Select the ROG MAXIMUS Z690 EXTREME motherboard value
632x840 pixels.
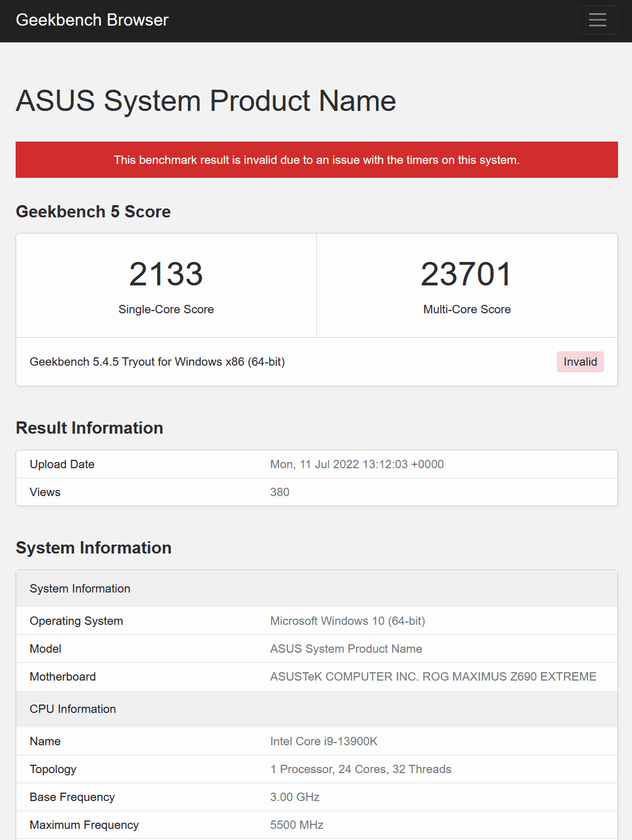point(433,677)
